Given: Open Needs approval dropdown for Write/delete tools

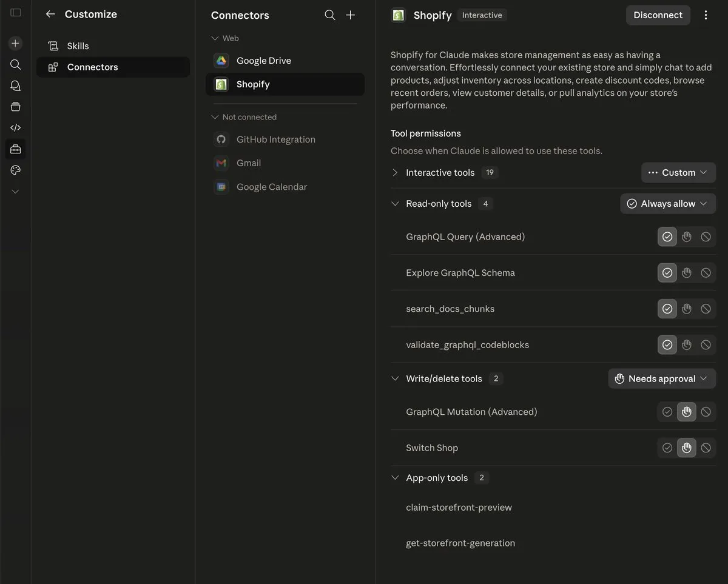Looking at the screenshot, I should coord(662,378).
